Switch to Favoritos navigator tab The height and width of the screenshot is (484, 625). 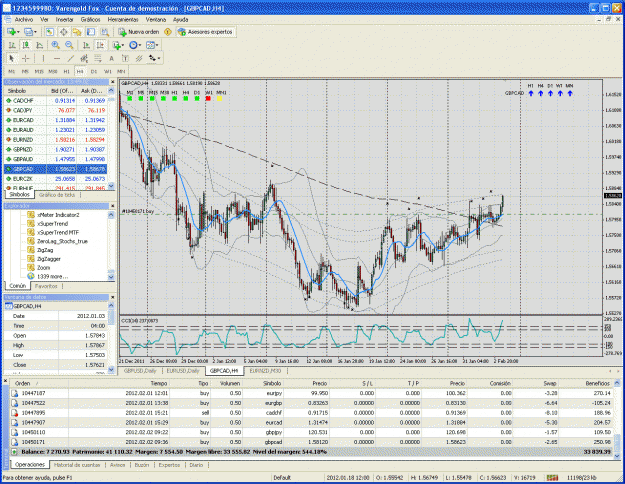[x=46, y=286]
